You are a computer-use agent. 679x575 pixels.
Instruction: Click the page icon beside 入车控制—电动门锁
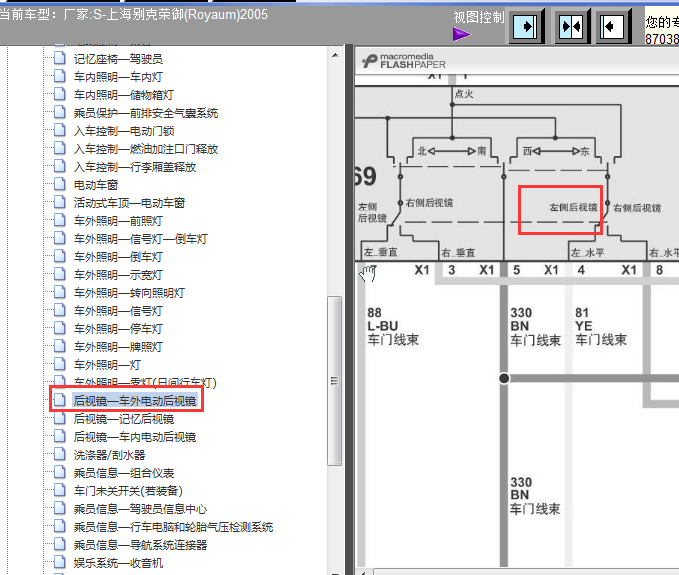pos(59,130)
